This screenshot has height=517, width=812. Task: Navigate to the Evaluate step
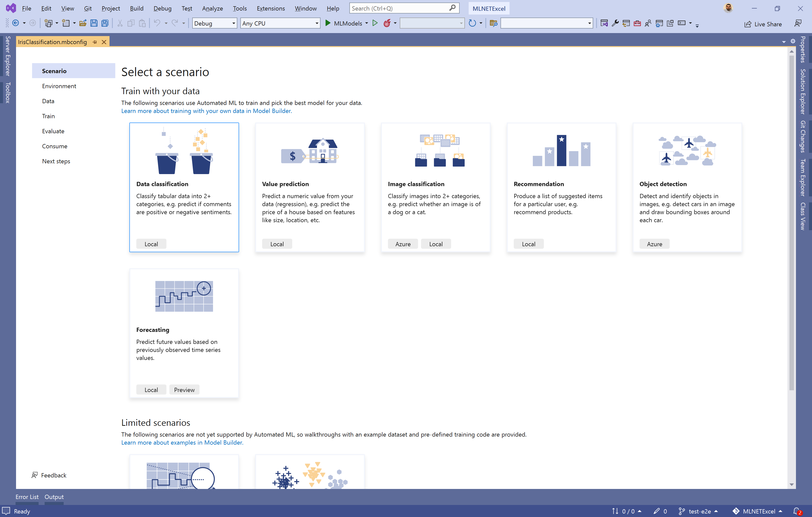pyautogui.click(x=53, y=131)
